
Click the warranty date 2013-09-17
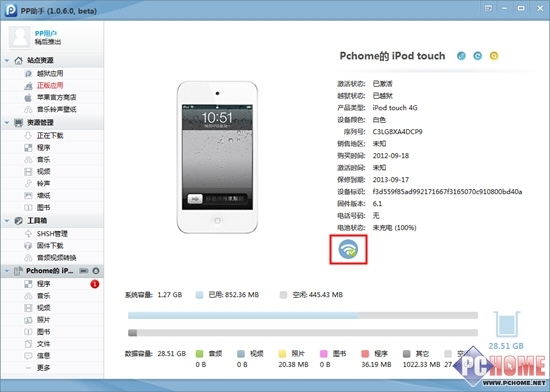(x=391, y=180)
